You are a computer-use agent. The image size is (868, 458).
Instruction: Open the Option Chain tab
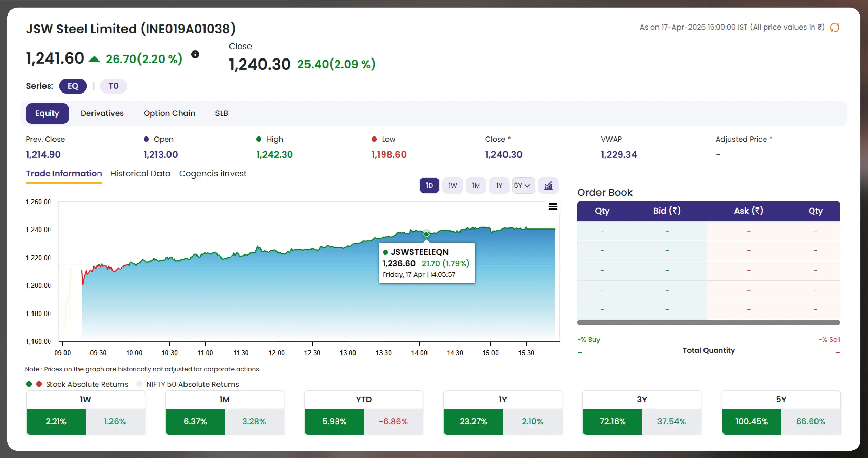coord(169,113)
